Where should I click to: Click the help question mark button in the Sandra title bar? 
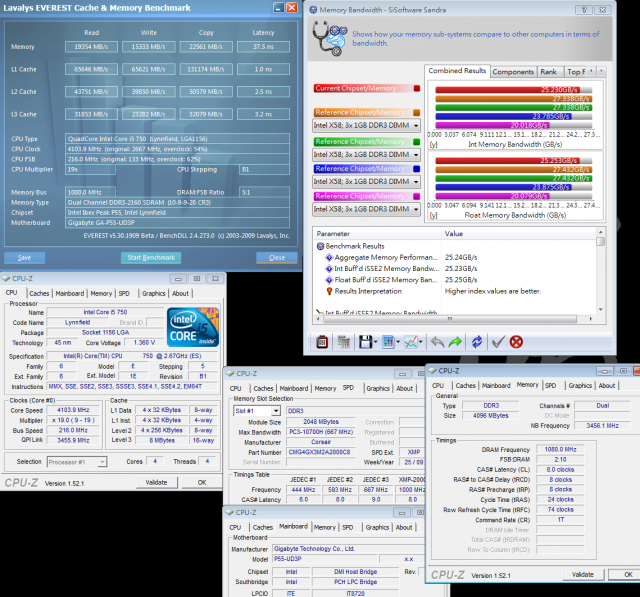point(584,10)
